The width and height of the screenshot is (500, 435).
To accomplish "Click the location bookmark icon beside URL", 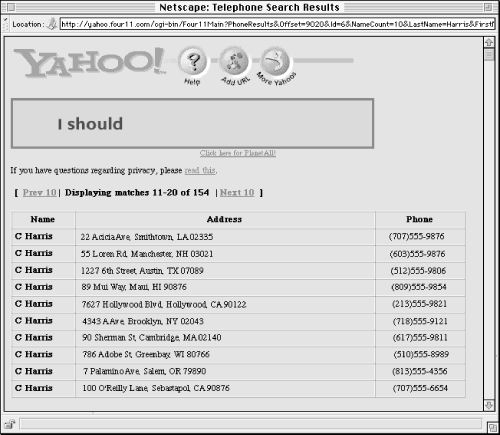I will 52,24.
